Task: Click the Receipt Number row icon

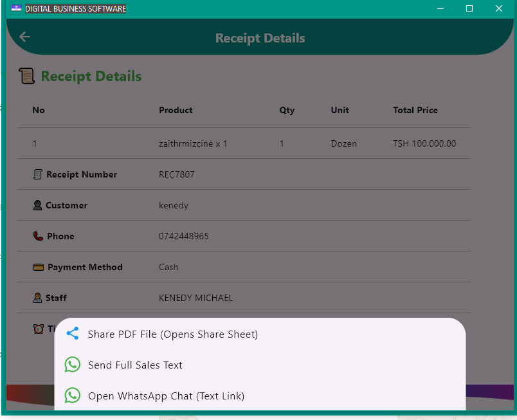Action: pos(38,174)
